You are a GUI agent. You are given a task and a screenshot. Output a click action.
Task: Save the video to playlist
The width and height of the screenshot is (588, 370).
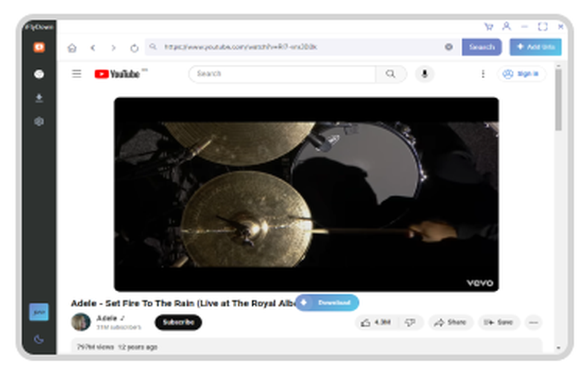[498, 322]
